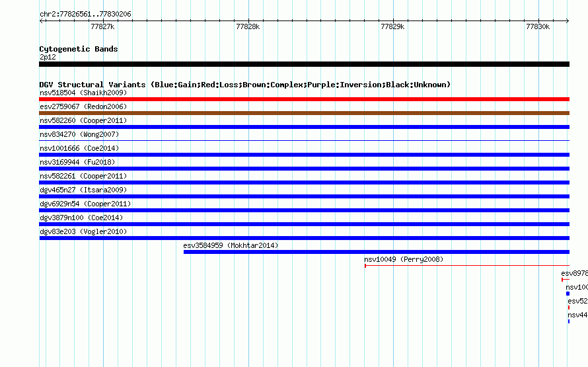Click the small red esv8978 variant marker

point(566,280)
